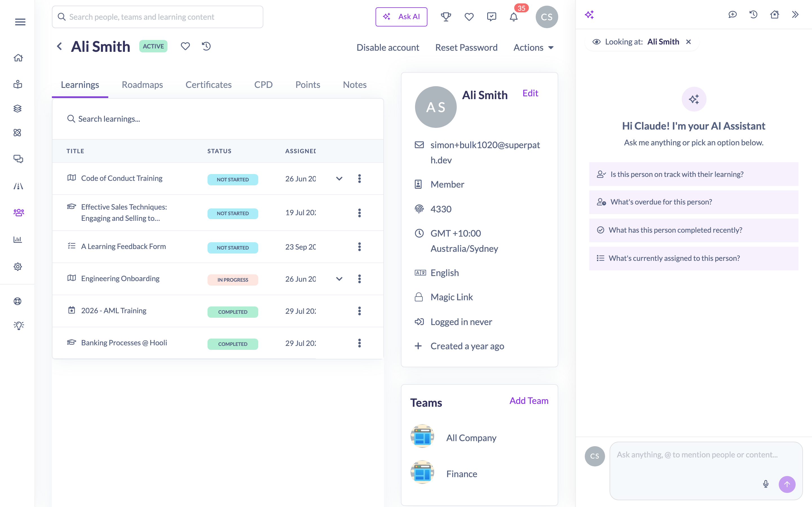Switch to the Roadmaps tab
This screenshot has height=507, width=812.
click(142, 84)
